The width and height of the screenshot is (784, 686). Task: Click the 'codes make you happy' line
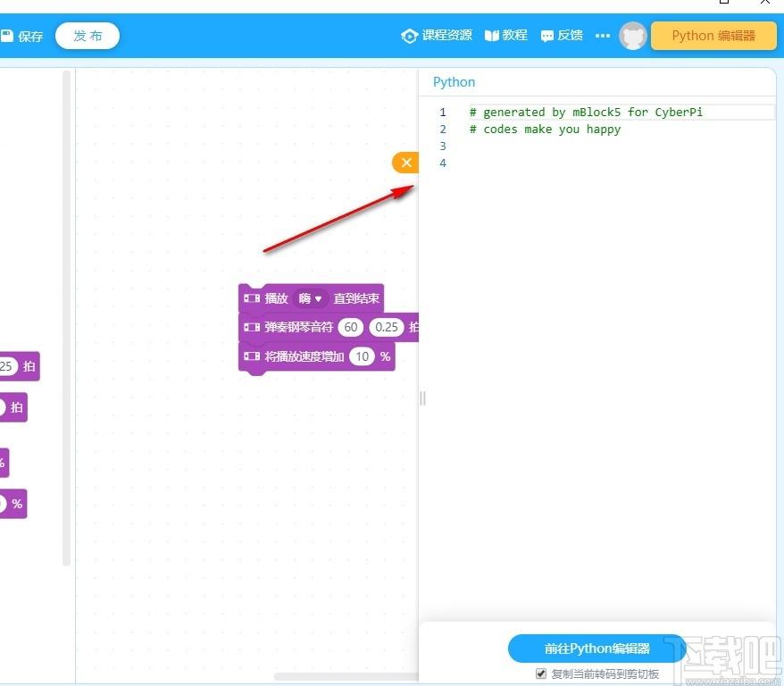pyautogui.click(x=545, y=129)
